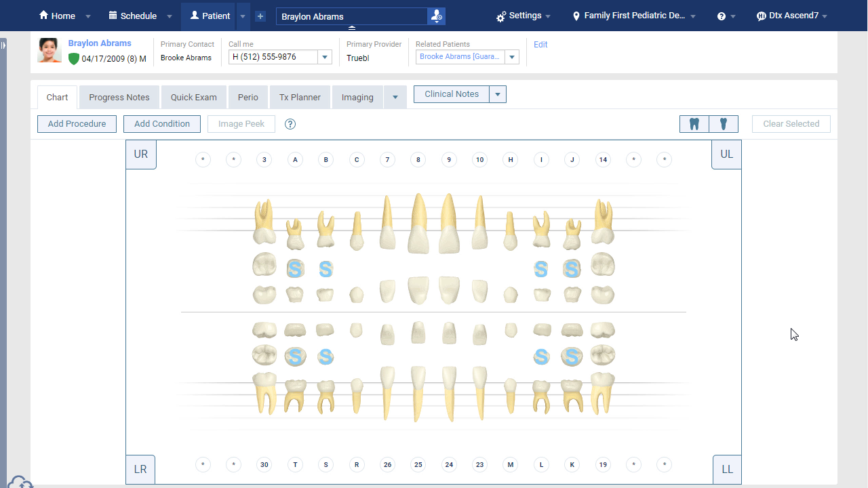Select the UR quadrant toggle
The width and height of the screenshot is (868, 488).
(141, 155)
